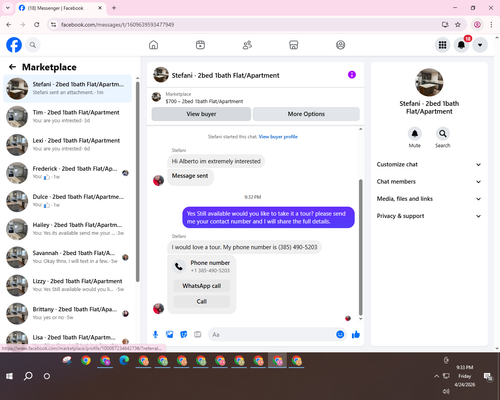Viewport: 500px width, 400px height.
Task: Open Microsoft Edge from taskbar
Action: click(124, 361)
